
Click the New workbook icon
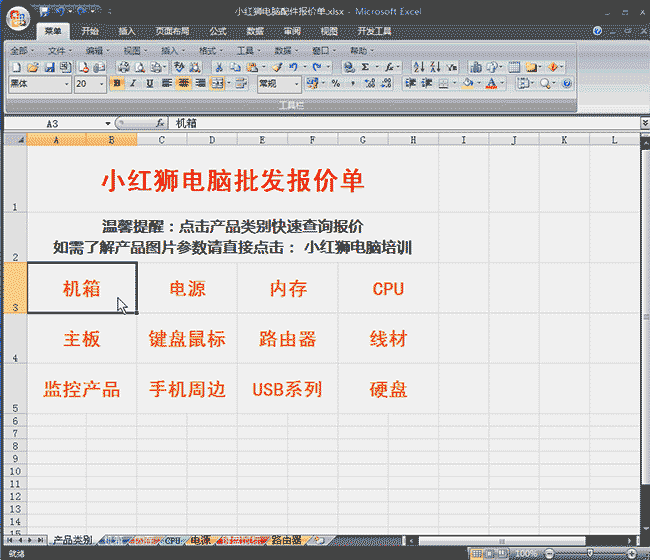(x=16, y=67)
